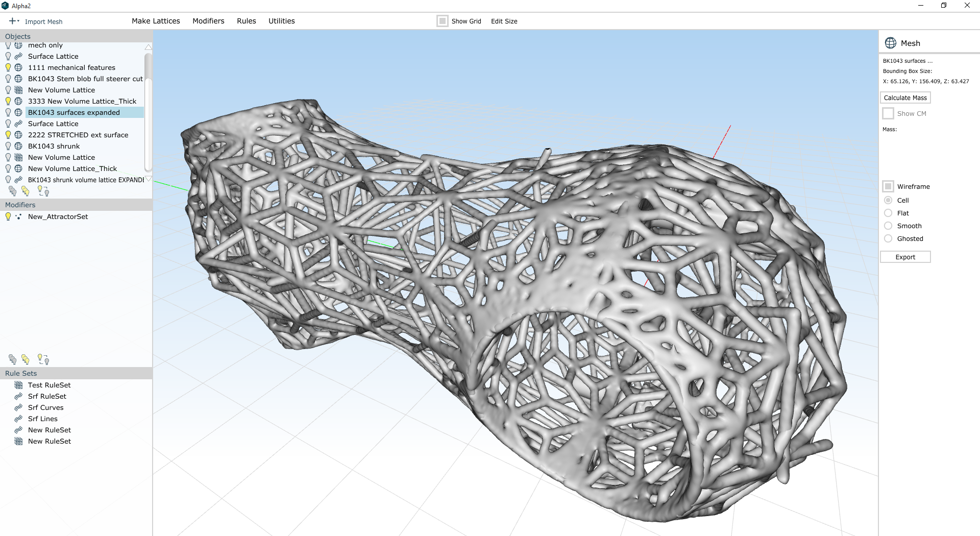This screenshot has height=536, width=980.
Task: Open the Import Mesh dropdown arrow
Action: (18, 21)
